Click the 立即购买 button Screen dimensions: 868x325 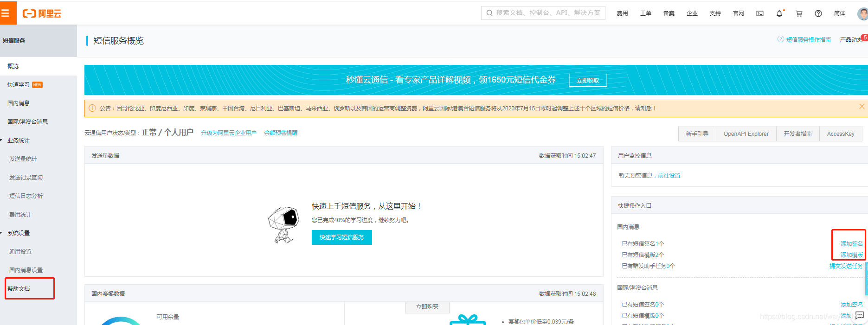tap(427, 307)
